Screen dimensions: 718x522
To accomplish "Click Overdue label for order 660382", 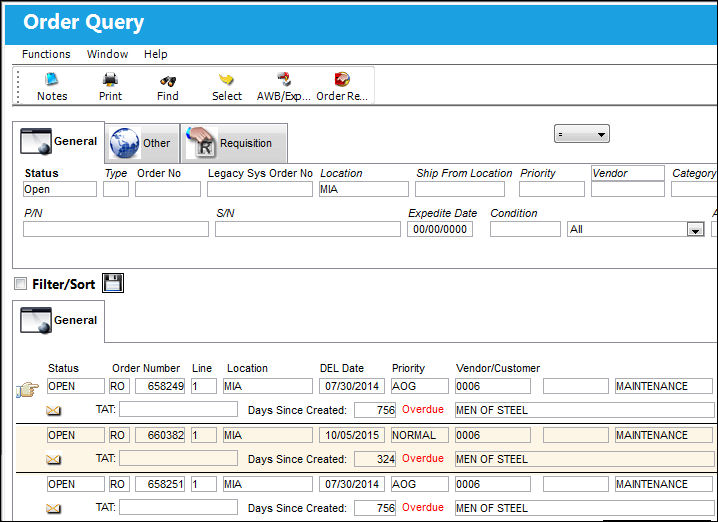I will pyautogui.click(x=423, y=458).
